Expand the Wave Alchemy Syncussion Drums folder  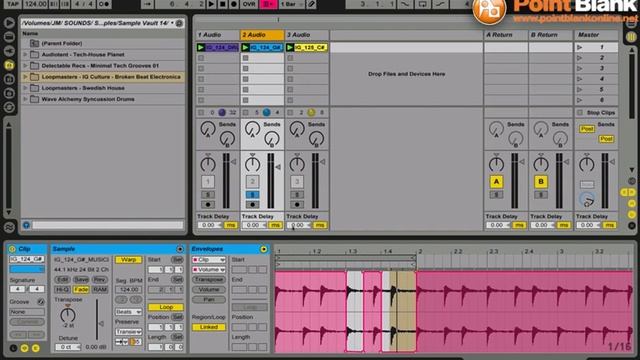click(x=25, y=99)
